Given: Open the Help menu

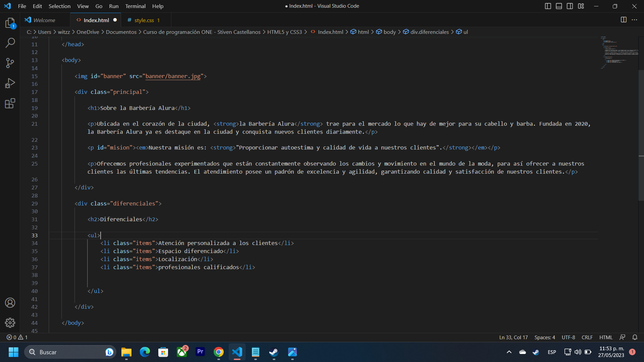Looking at the screenshot, I should [x=158, y=6].
